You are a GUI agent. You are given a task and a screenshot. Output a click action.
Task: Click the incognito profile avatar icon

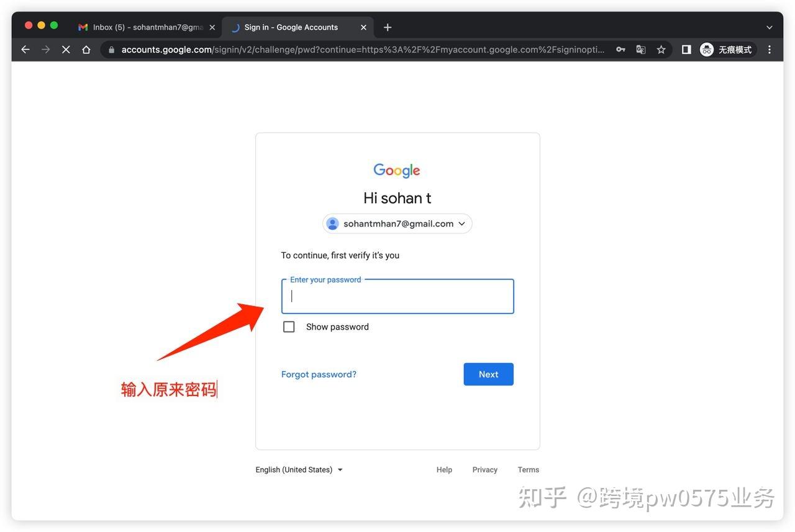706,49
